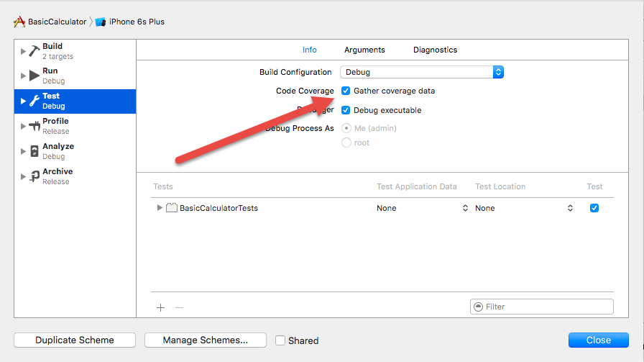Select the Build 2 targets action

(75, 51)
